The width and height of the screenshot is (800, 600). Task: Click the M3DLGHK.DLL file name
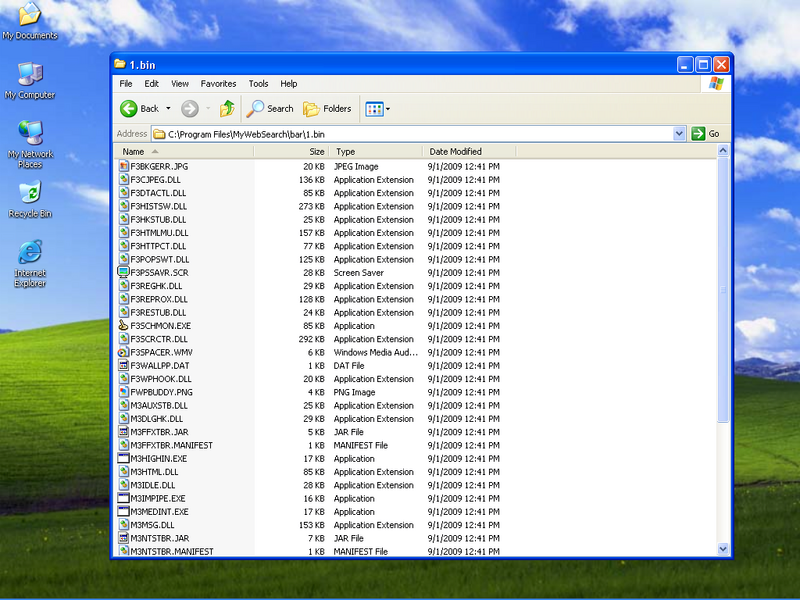tap(157, 418)
